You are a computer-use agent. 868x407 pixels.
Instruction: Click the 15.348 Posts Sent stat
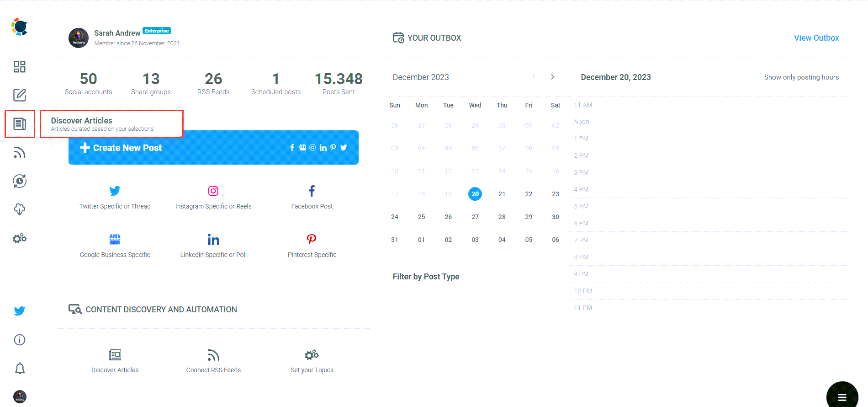pyautogui.click(x=339, y=83)
